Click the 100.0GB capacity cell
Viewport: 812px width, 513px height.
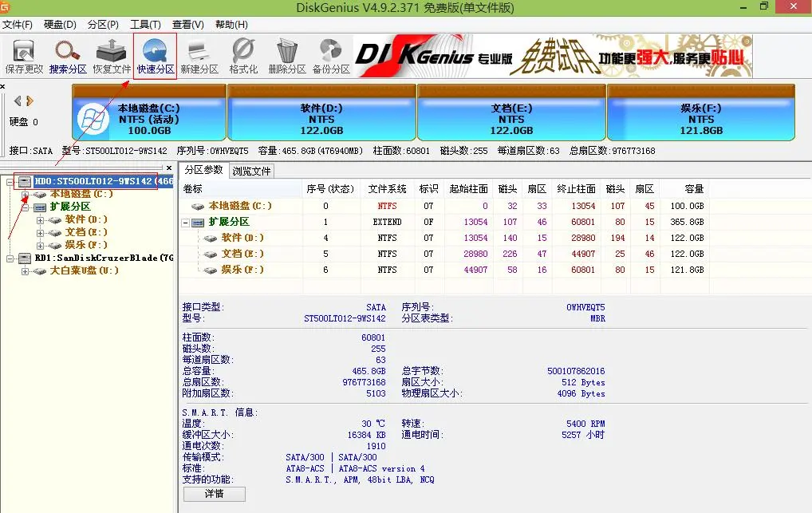(687, 206)
